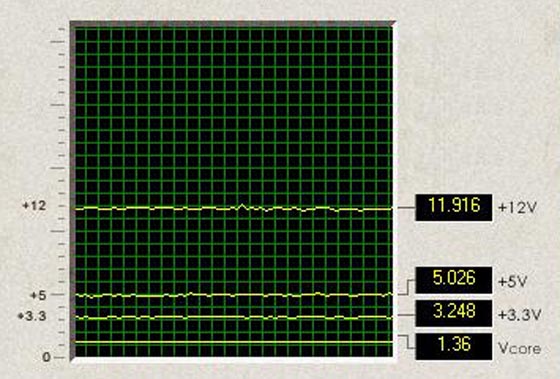
Task: Click the +3.3V yellow trace line in the graph
Action: point(234,317)
